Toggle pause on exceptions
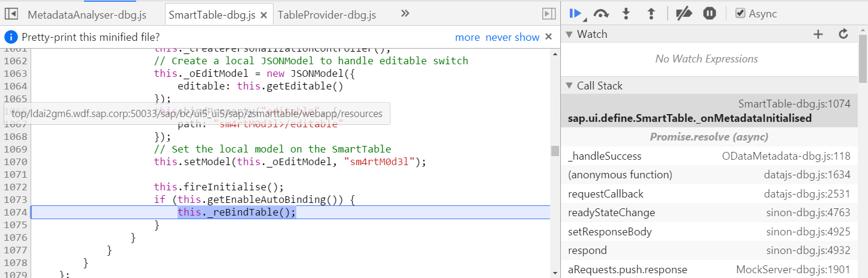This screenshot has height=278, width=868. (x=709, y=13)
